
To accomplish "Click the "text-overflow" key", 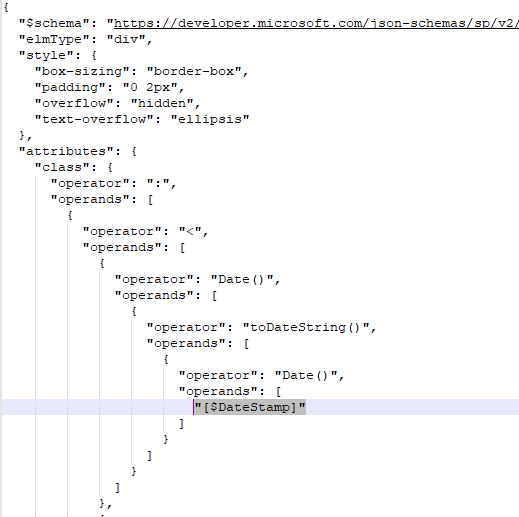I will pos(94,119).
